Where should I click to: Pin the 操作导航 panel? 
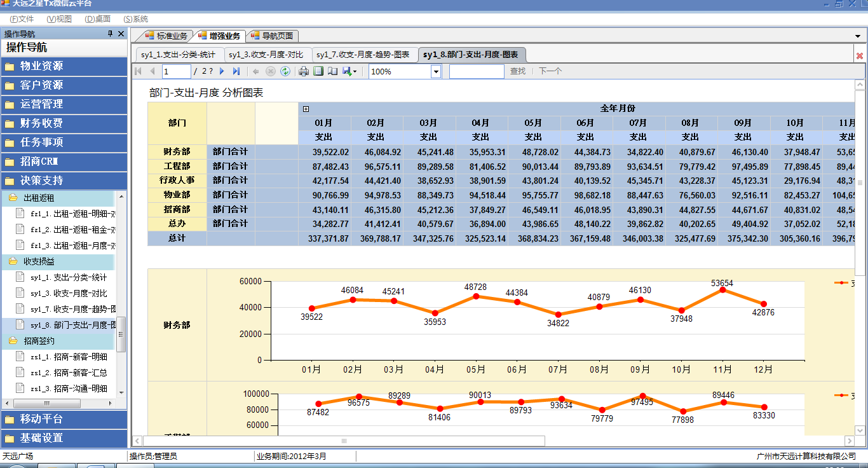coord(110,34)
